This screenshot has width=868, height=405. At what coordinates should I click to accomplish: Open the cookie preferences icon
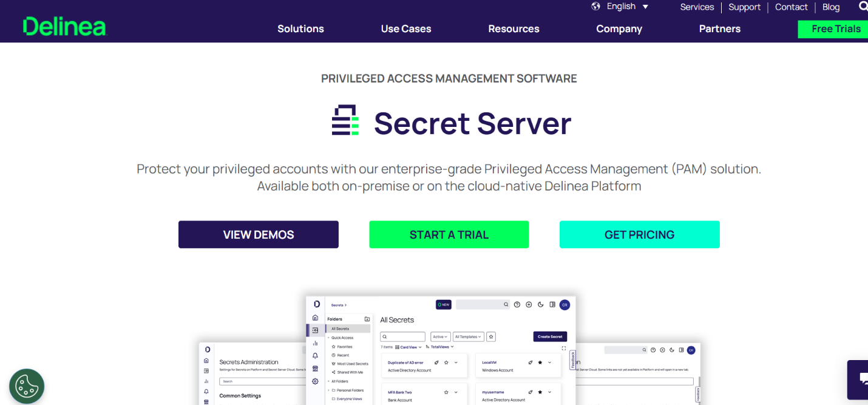coord(27,386)
